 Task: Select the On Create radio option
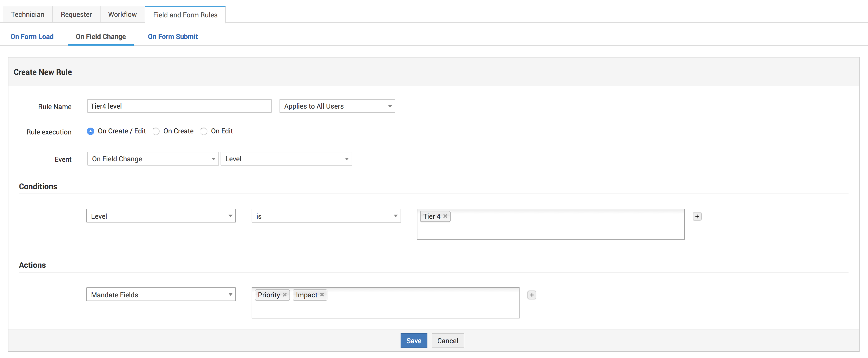(x=156, y=131)
